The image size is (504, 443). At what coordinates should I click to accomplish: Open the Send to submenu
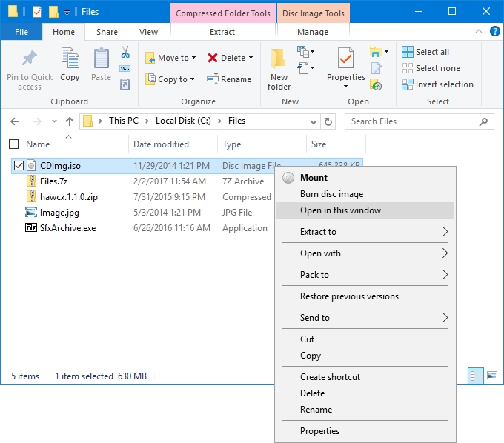pos(365,318)
